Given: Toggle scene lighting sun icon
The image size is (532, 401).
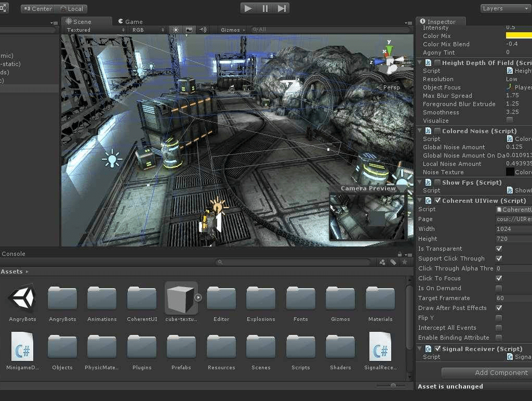Looking at the screenshot, I should click(x=176, y=30).
